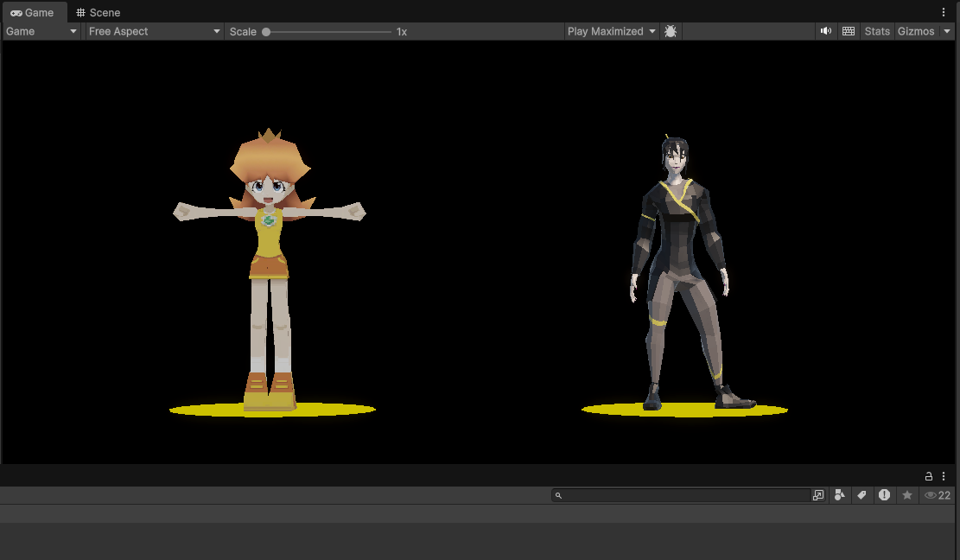Expand the Free Aspect resolution dropdown
Viewport: 960px width, 560px height.
click(155, 31)
